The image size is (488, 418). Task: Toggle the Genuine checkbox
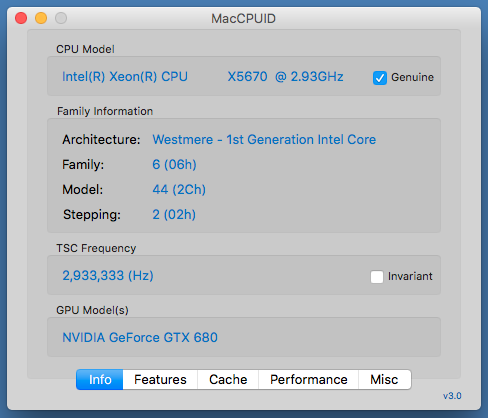click(x=380, y=78)
